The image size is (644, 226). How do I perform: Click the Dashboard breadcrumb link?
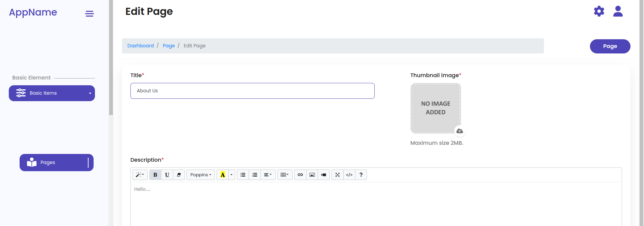tap(141, 46)
